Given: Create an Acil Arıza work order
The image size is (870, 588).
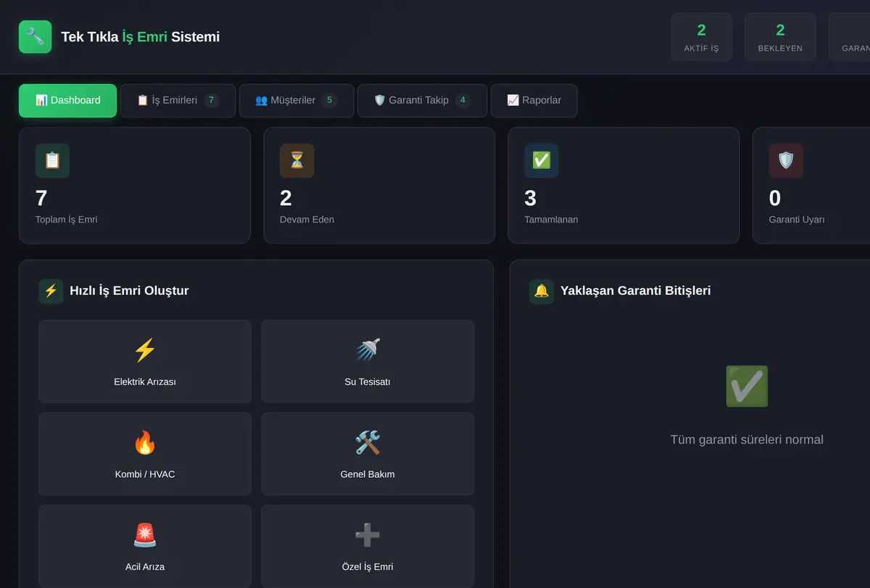Looking at the screenshot, I should point(145,547).
